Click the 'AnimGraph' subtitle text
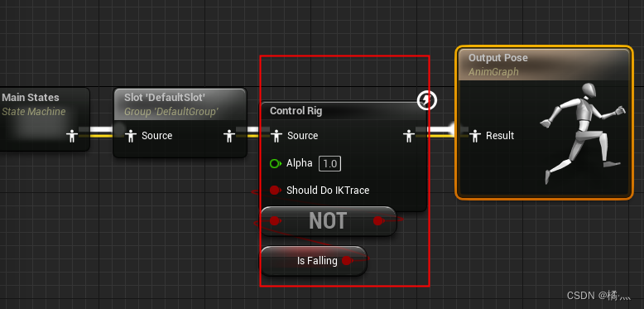 [493, 72]
